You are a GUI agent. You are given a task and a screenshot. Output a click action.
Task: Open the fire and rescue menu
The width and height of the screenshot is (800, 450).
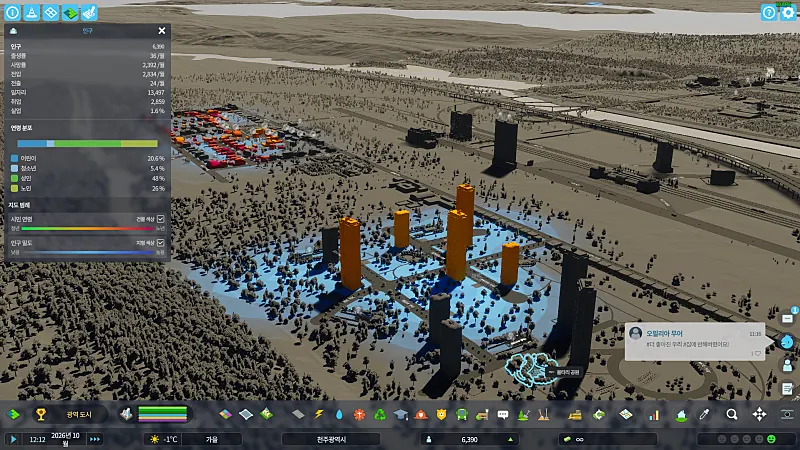click(421, 414)
